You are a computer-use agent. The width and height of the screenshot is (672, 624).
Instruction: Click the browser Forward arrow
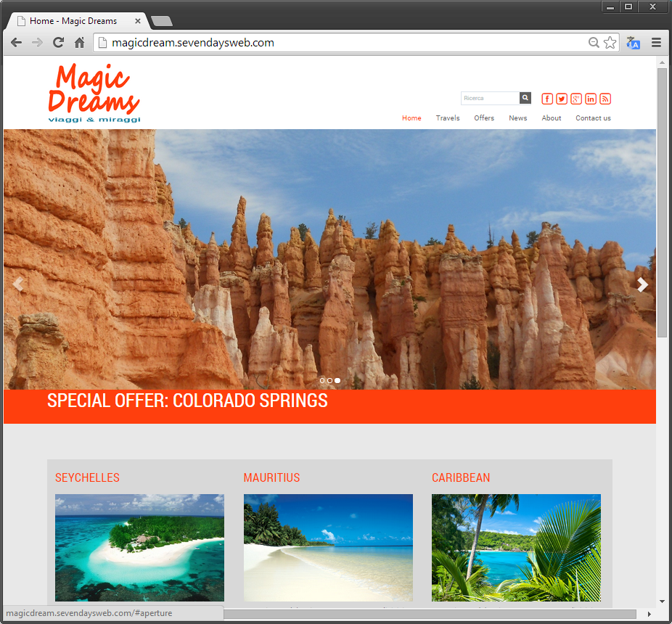(x=37, y=42)
